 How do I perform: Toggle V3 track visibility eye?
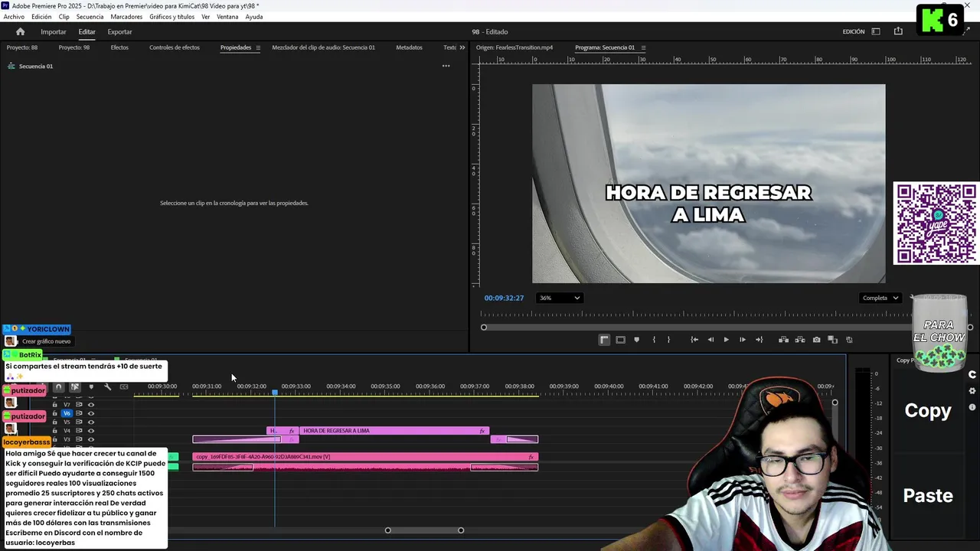click(90, 439)
